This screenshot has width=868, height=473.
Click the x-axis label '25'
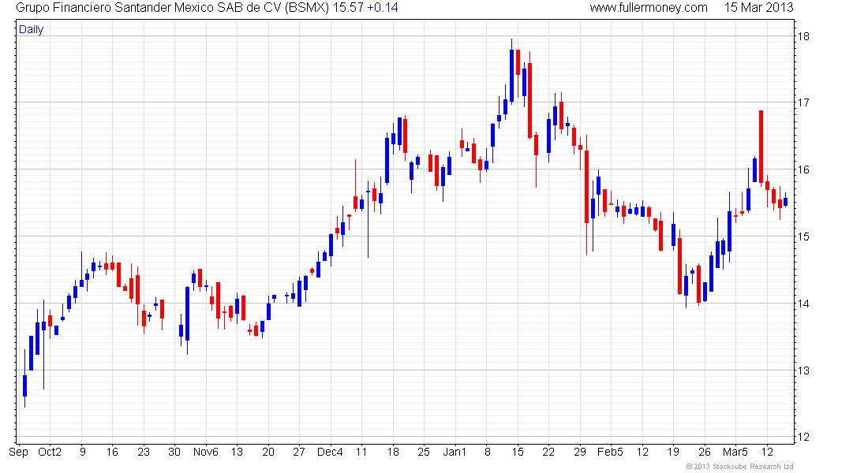(x=424, y=452)
